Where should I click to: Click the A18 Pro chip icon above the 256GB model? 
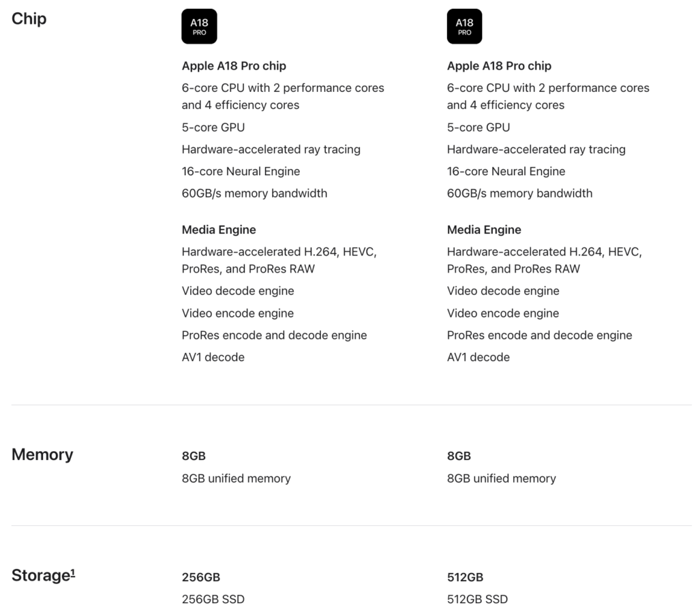tap(199, 27)
